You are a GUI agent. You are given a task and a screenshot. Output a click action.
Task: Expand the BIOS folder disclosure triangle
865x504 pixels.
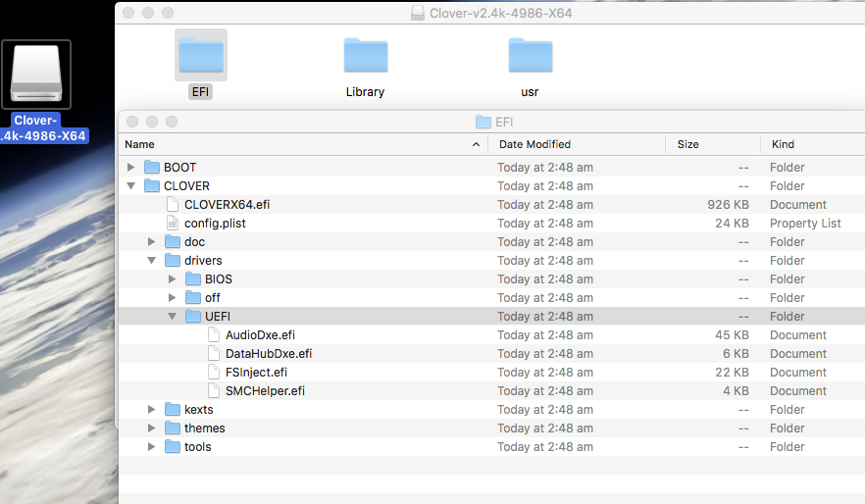(x=173, y=279)
